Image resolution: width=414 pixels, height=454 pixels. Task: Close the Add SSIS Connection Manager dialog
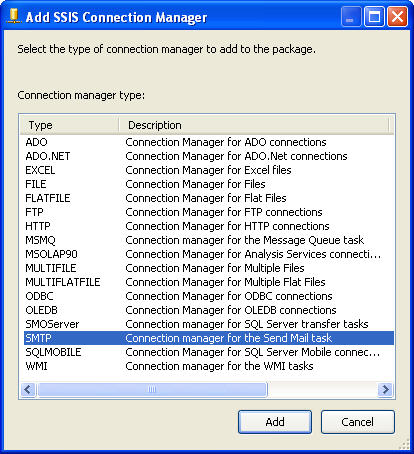[397, 16]
